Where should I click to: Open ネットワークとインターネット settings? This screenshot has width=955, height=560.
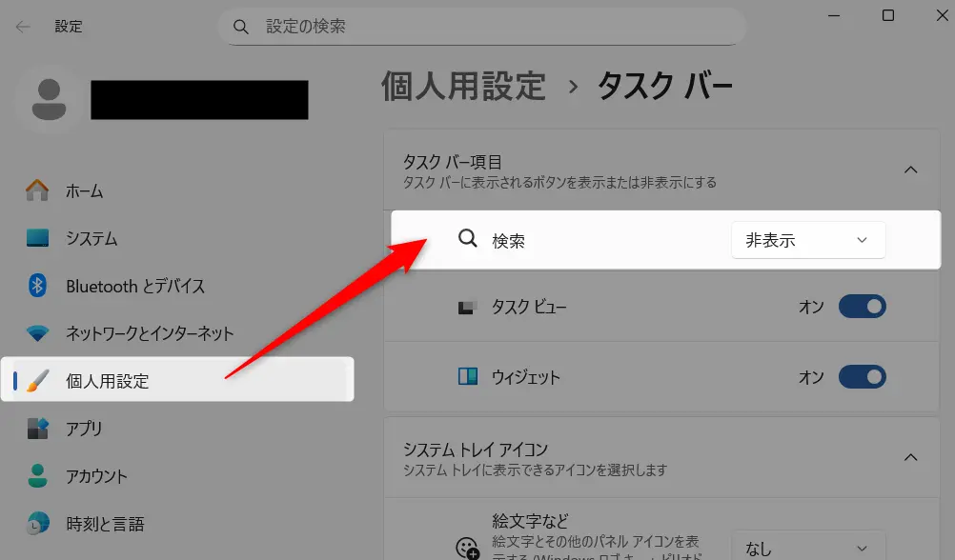click(36, 333)
